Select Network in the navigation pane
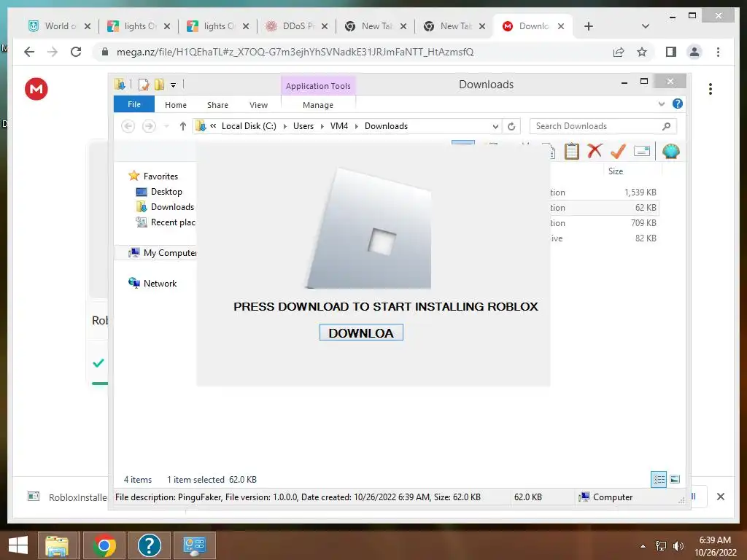 [x=160, y=284]
